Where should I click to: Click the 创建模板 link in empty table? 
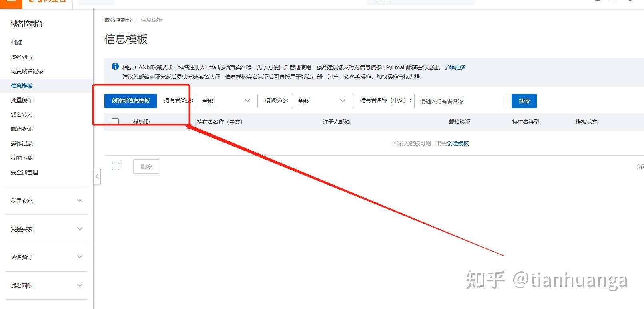pyautogui.click(x=458, y=143)
